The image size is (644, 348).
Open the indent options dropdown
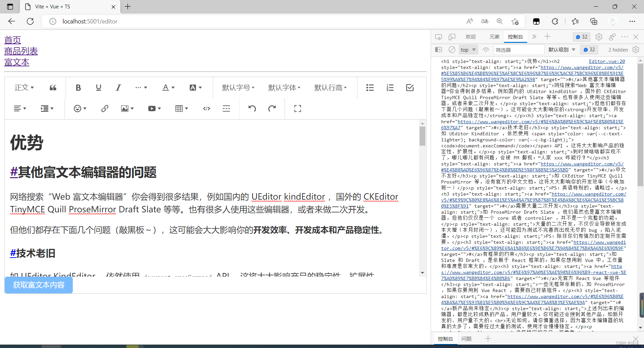point(47,109)
